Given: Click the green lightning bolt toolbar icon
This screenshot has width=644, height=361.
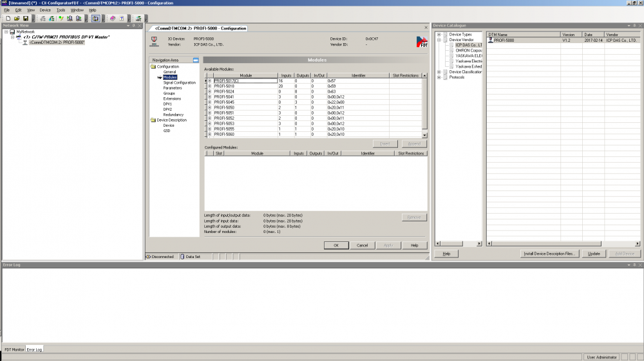Looking at the screenshot, I should (x=61, y=19).
